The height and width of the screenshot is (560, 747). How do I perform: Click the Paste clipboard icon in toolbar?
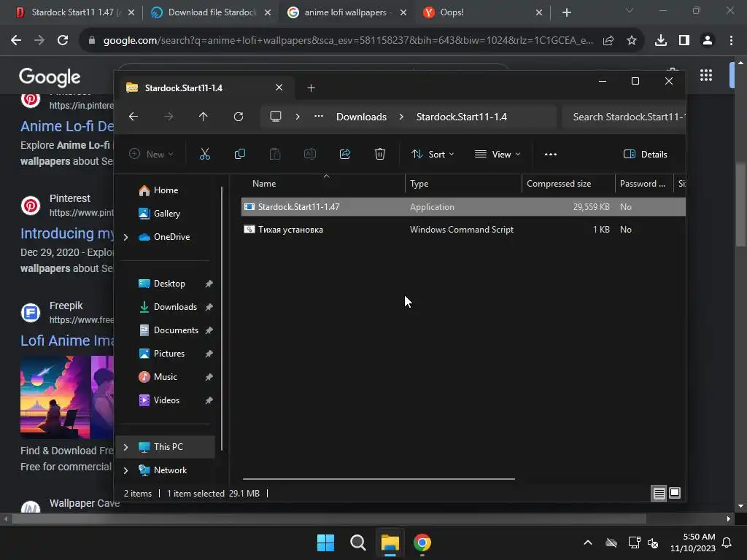click(x=275, y=155)
